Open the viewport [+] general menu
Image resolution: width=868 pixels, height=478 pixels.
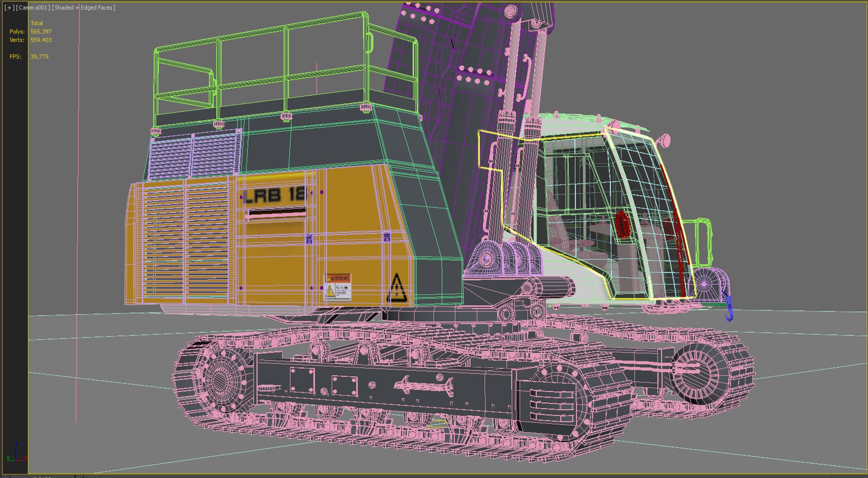[x=9, y=8]
